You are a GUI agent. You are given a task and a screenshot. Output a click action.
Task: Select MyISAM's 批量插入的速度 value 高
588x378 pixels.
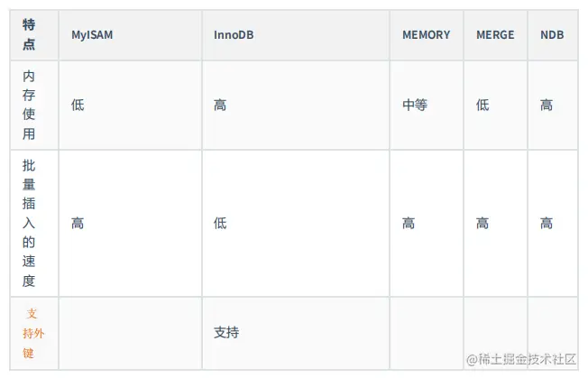coord(78,224)
